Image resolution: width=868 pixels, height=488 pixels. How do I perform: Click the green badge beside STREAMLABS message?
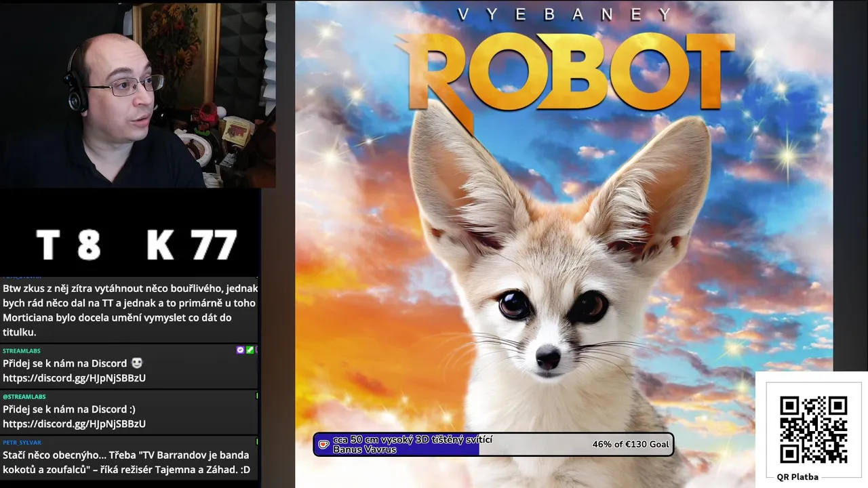[250, 350]
